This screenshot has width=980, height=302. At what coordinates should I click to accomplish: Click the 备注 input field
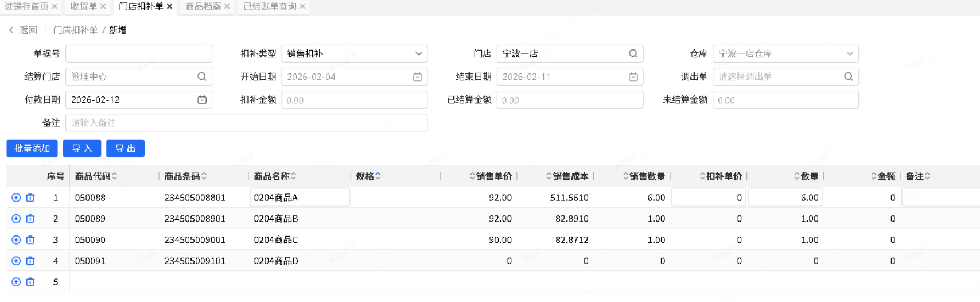[246, 123]
